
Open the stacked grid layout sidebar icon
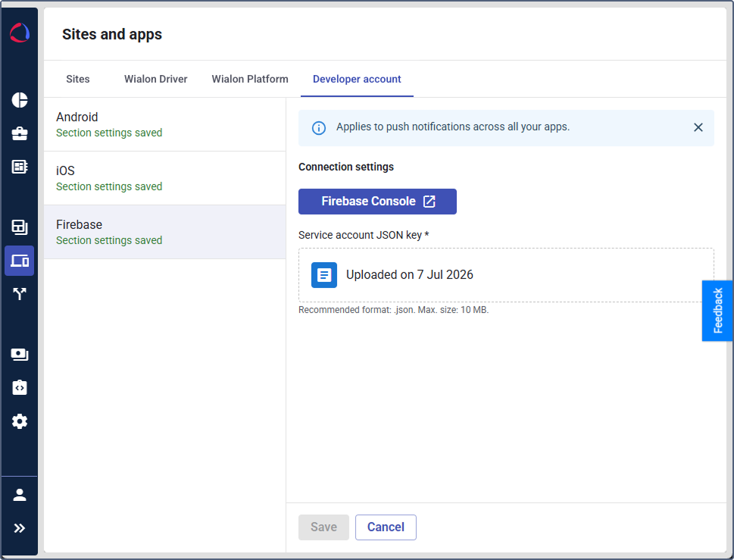(x=20, y=227)
